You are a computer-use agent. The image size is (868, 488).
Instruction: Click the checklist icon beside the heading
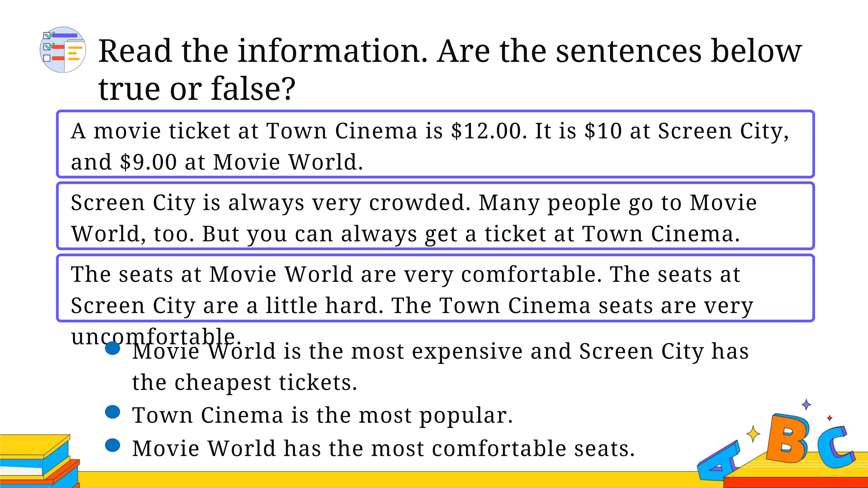tap(63, 50)
